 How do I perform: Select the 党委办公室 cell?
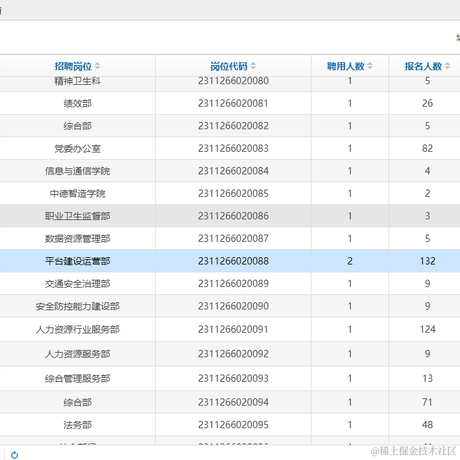(x=78, y=148)
